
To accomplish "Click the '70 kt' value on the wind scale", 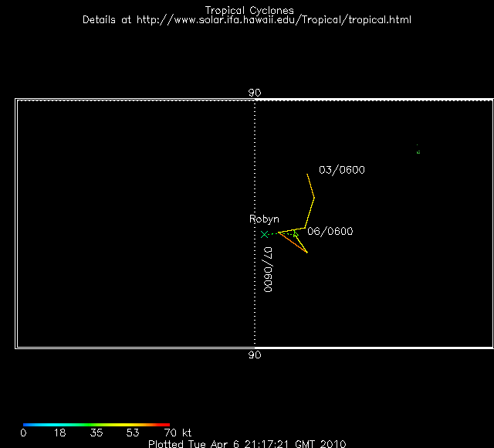I will pyautogui.click(x=178, y=433).
